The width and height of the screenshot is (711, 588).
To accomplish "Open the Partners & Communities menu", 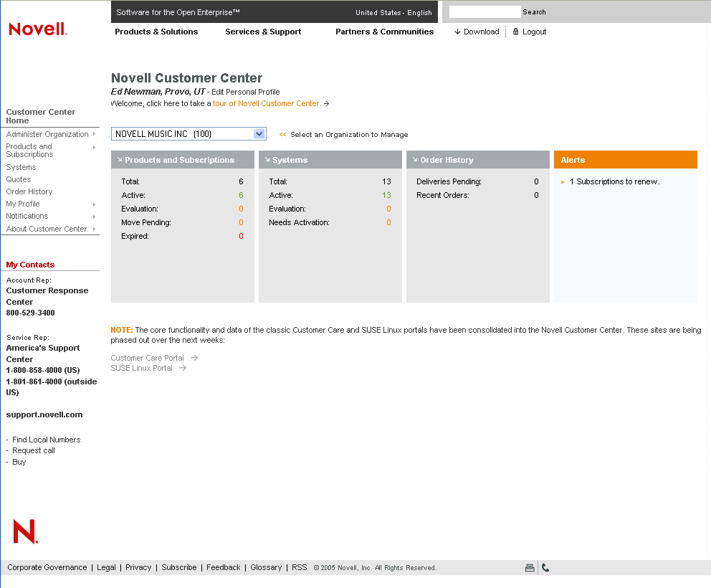I will tap(384, 32).
